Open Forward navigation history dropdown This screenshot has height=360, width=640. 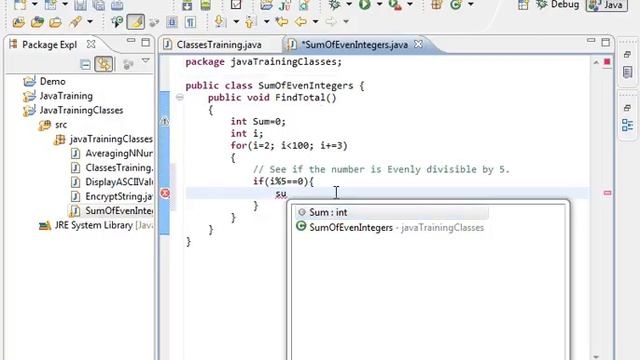[346, 21]
